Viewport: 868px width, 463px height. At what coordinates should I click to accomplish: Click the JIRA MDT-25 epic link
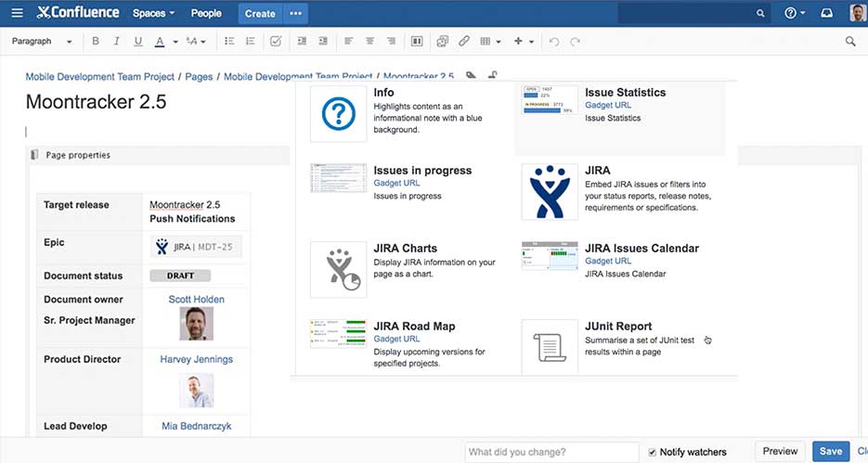(x=196, y=247)
